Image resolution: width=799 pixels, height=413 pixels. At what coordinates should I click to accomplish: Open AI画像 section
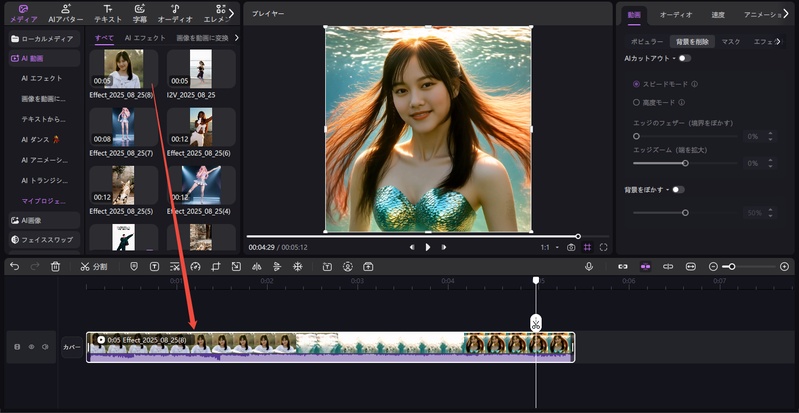click(45, 220)
